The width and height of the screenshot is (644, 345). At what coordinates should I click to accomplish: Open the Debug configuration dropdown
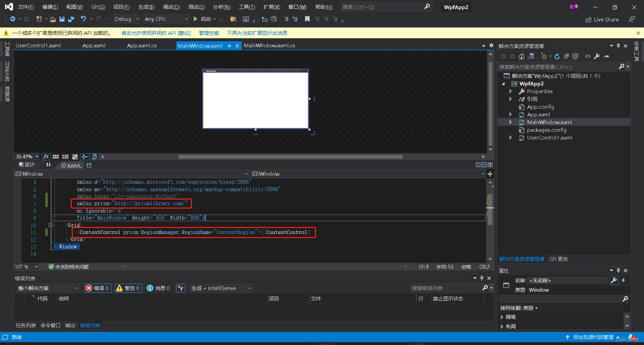pyautogui.click(x=126, y=19)
